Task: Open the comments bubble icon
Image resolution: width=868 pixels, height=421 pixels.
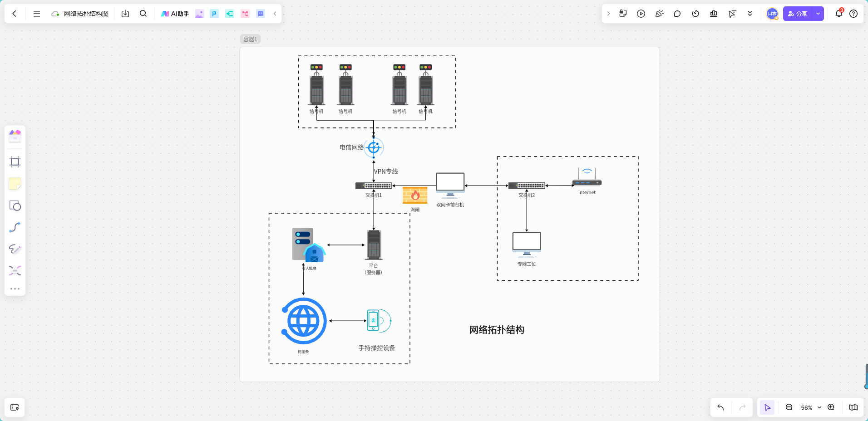Action: tap(677, 14)
